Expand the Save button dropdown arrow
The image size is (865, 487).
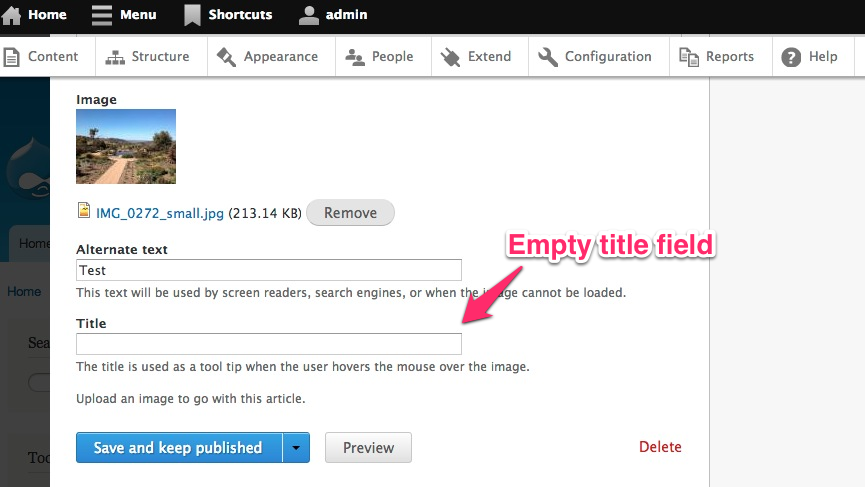tap(296, 447)
